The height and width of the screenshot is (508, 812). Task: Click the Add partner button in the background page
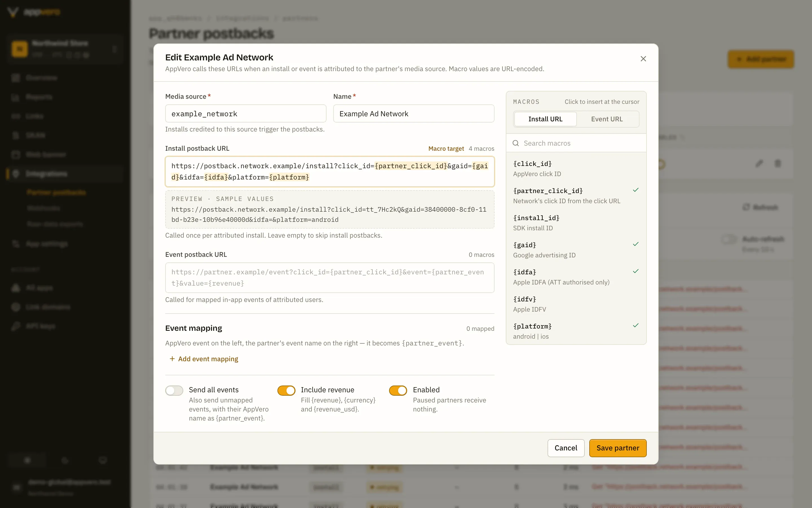click(761, 59)
